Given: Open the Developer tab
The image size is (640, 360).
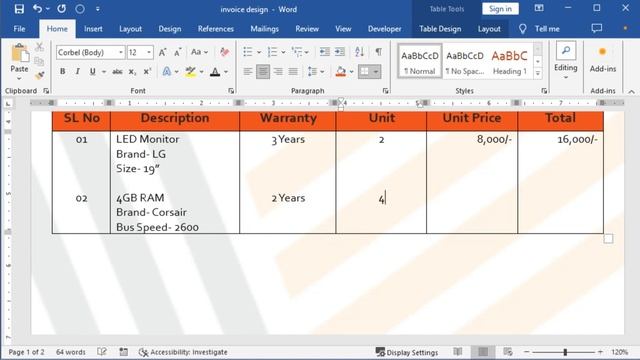Looking at the screenshot, I should tap(384, 29).
